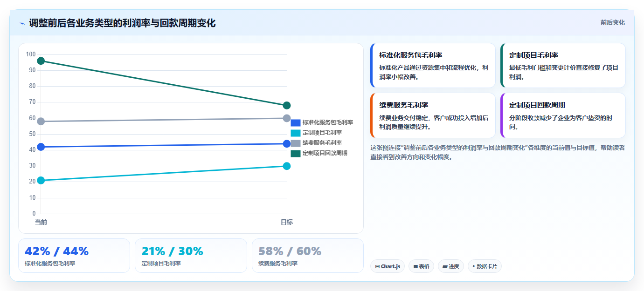
Task: Click the 表格 tag
Action: 421,266
